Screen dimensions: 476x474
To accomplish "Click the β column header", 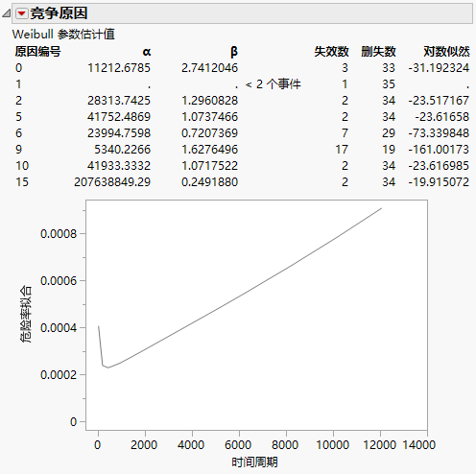I will pos(234,52).
